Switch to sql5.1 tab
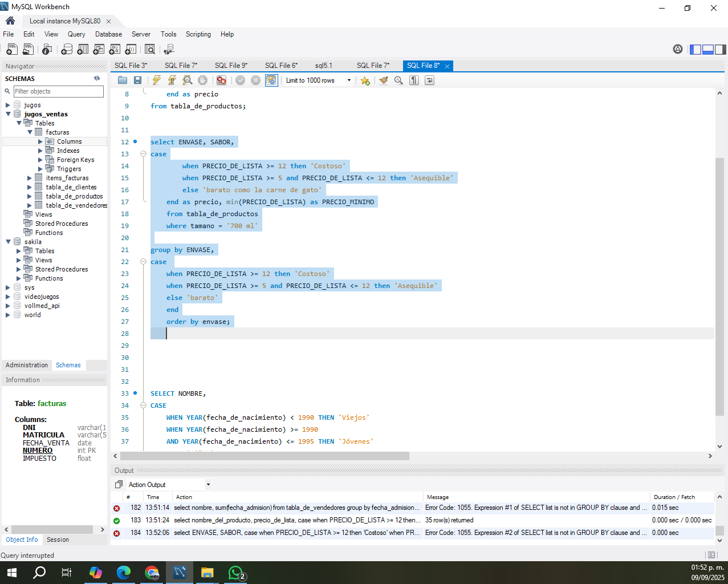 (324, 66)
